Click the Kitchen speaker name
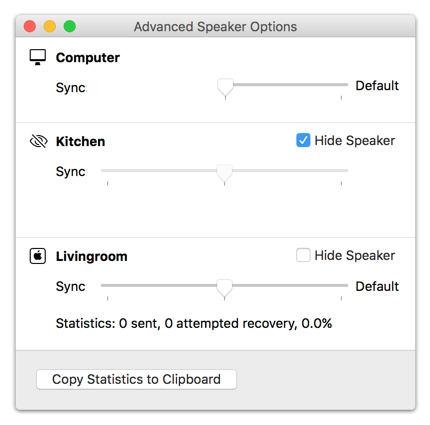 [x=80, y=141]
